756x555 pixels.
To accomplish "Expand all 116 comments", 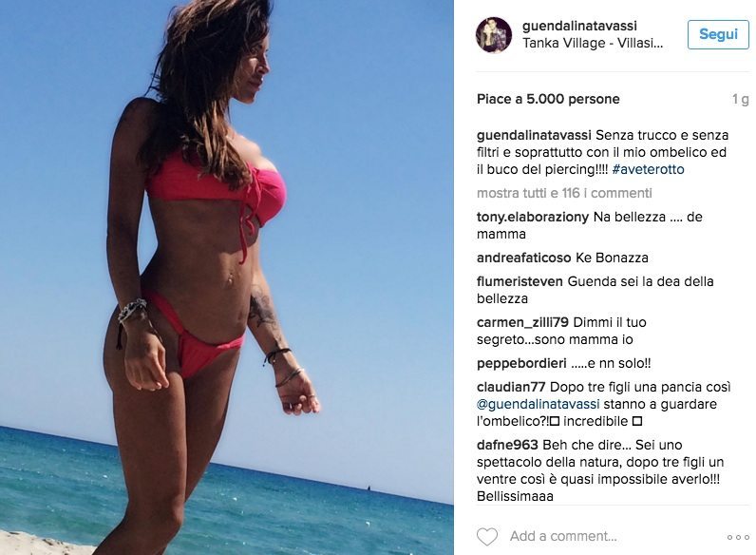I will (564, 193).
